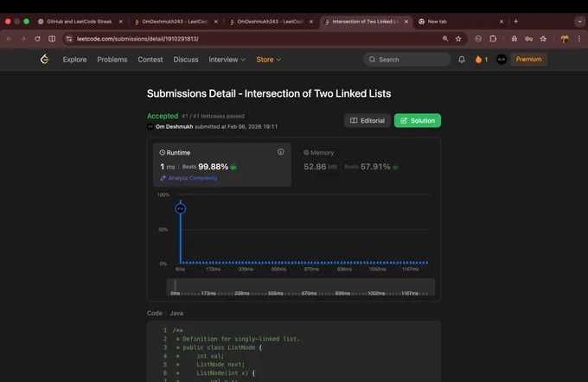Open the browser three-dot menu
The width and height of the screenshot is (588, 382).
click(x=579, y=39)
